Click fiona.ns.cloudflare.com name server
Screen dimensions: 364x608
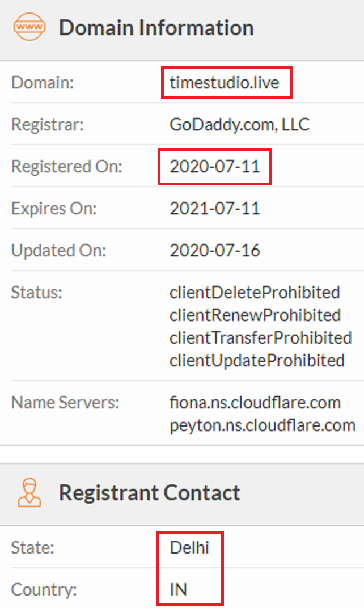[255, 402]
